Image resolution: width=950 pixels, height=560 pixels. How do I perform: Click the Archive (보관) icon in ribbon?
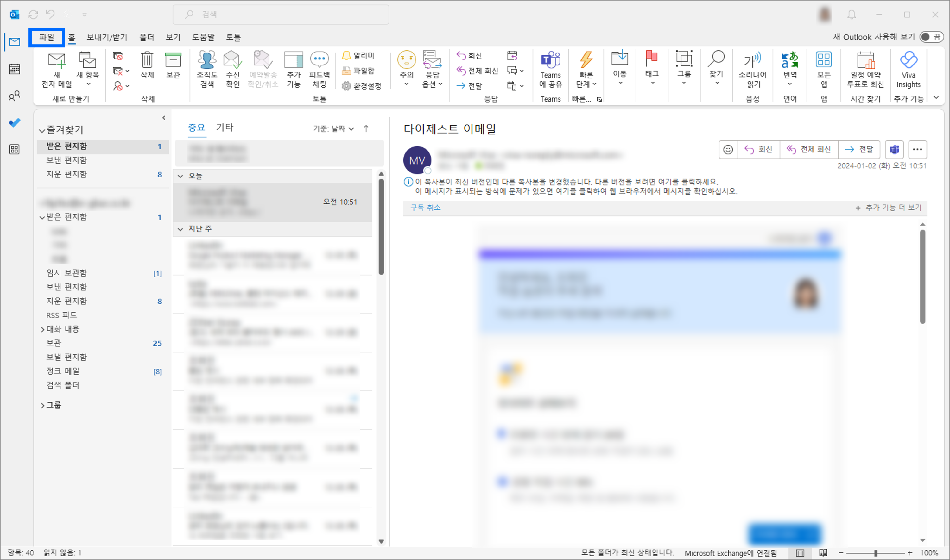coord(173,60)
